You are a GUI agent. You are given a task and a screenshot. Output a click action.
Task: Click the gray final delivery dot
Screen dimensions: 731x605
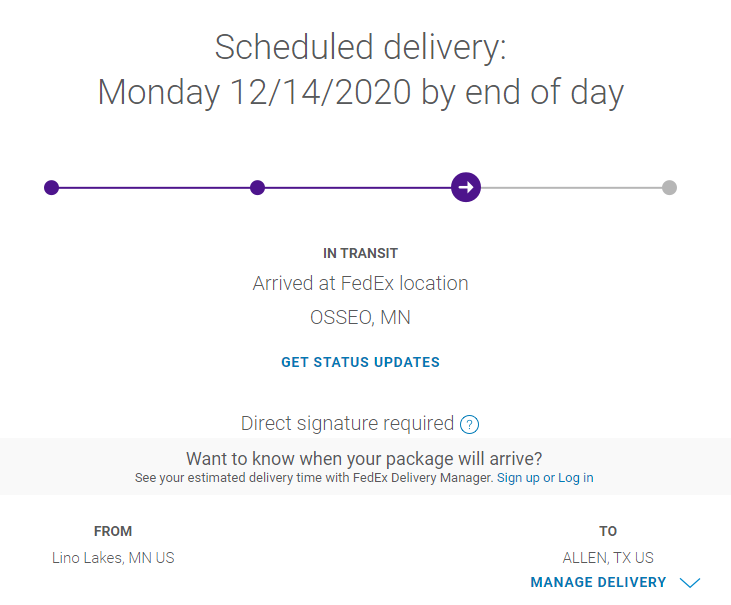[669, 187]
